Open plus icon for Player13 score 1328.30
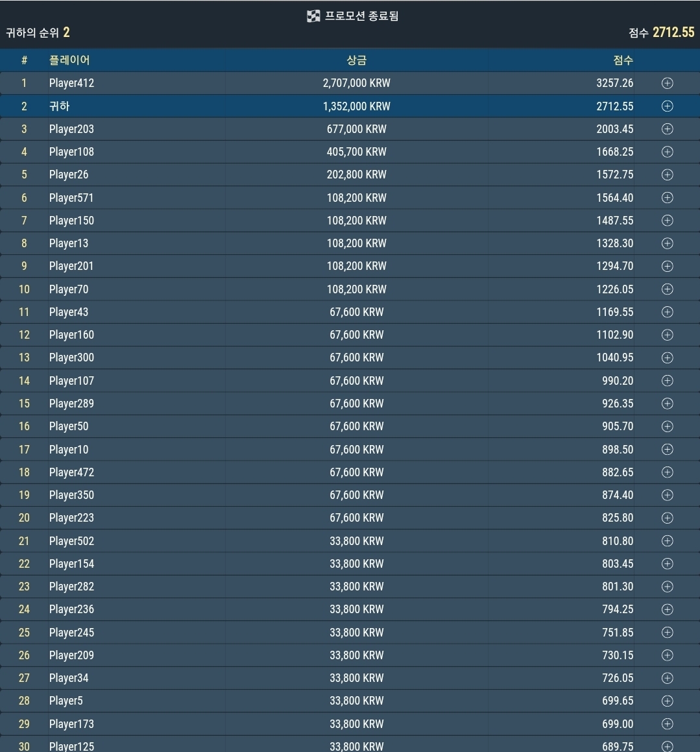Viewport: 700px width, 752px height. click(x=667, y=243)
